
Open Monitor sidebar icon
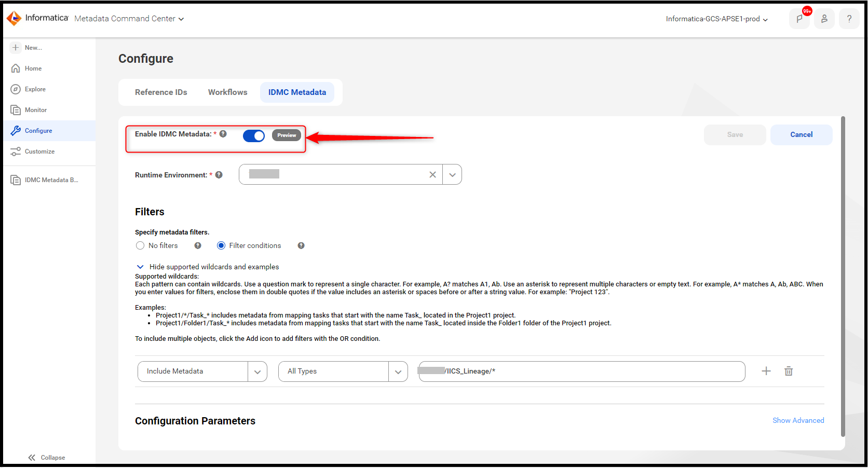16,110
